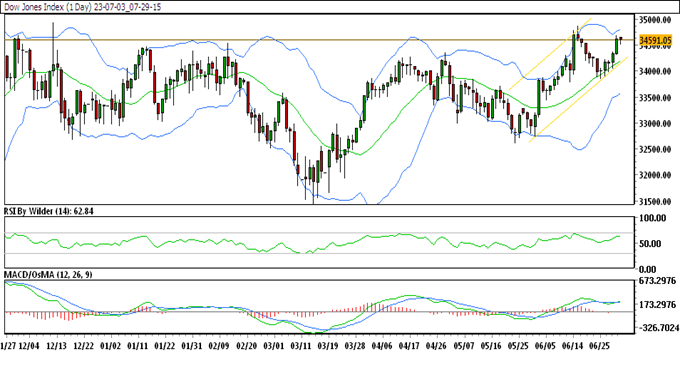Click the 50.00 RSI scale value
The height and width of the screenshot is (368, 680).
[651, 244]
